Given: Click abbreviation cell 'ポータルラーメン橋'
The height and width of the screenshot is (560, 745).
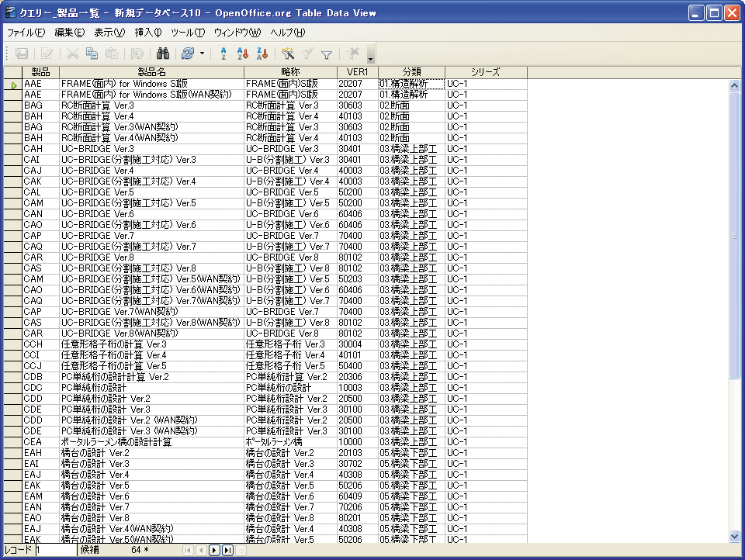Looking at the screenshot, I should pyautogui.click(x=290, y=442).
